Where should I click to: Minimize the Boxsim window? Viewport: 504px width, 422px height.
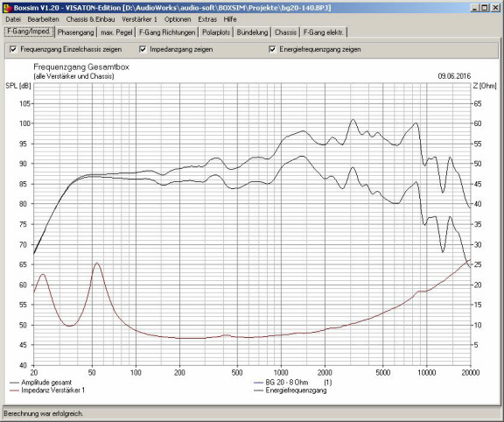tap(474, 8)
